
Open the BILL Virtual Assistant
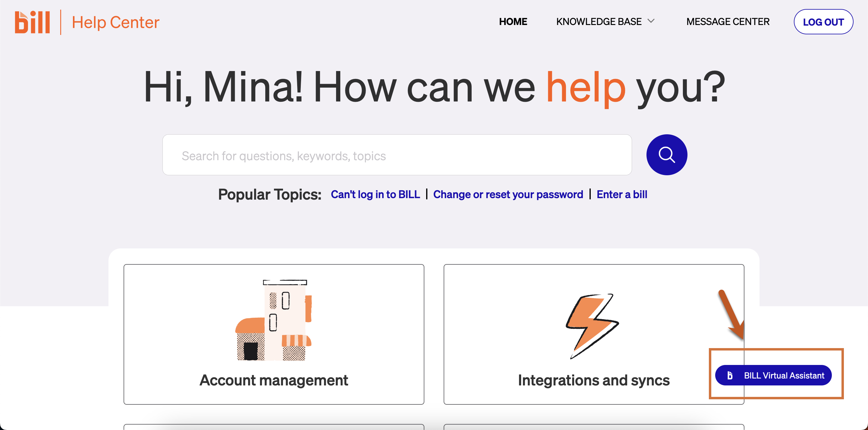(773, 375)
